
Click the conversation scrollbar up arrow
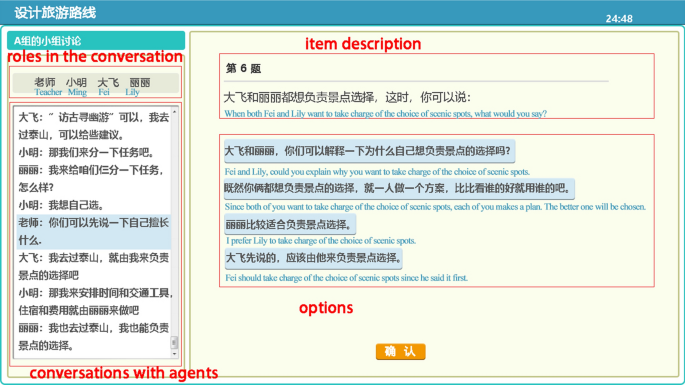[x=174, y=112]
